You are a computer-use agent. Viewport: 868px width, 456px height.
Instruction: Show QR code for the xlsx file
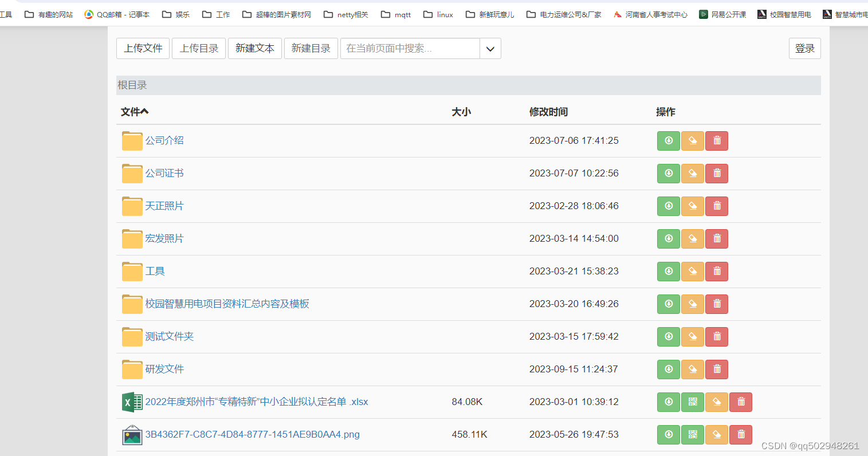coord(692,402)
